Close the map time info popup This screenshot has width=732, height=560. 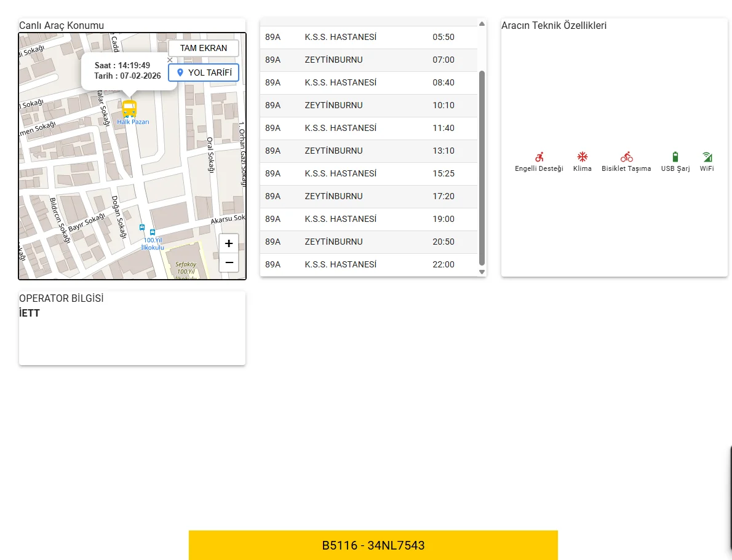[x=170, y=60]
